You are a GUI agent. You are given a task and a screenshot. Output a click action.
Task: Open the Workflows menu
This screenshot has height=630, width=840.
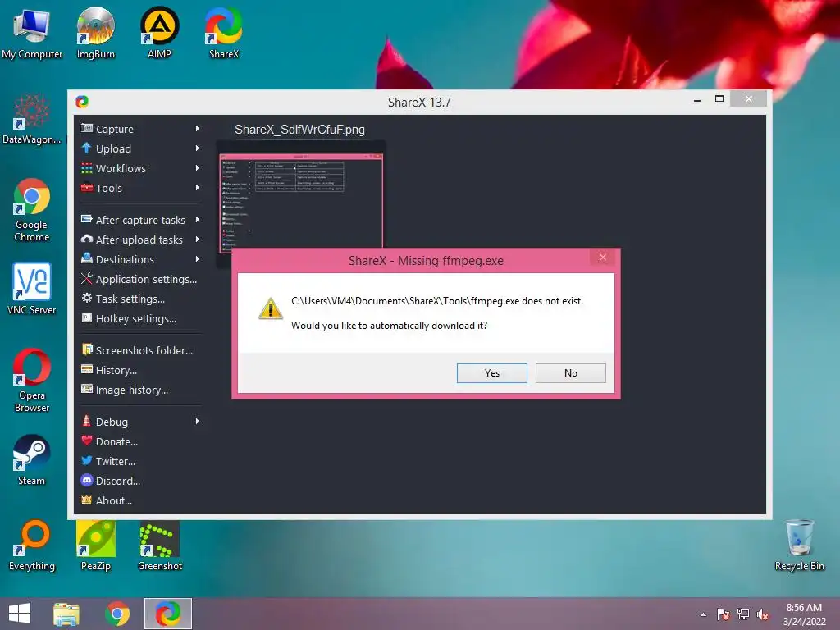click(x=140, y=168)
